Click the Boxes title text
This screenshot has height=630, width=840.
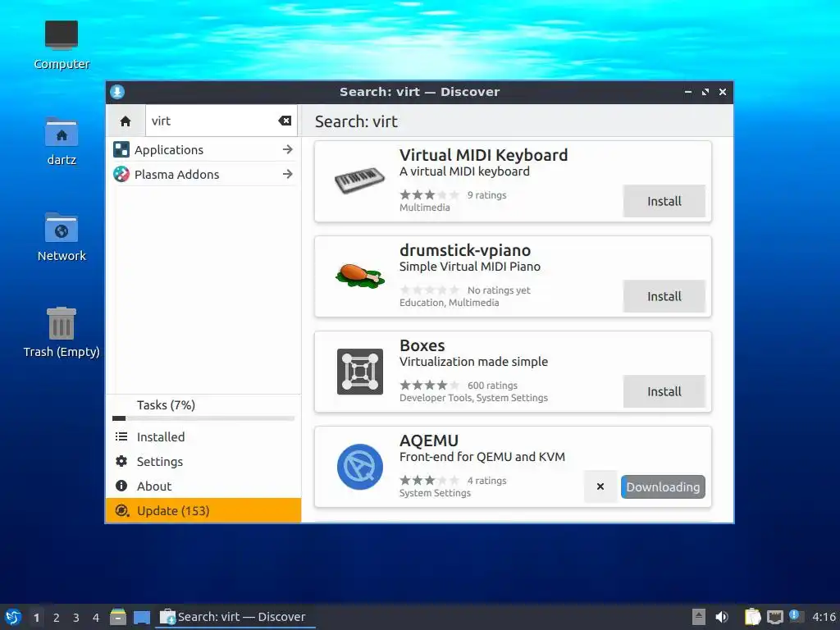coord(422,345)
